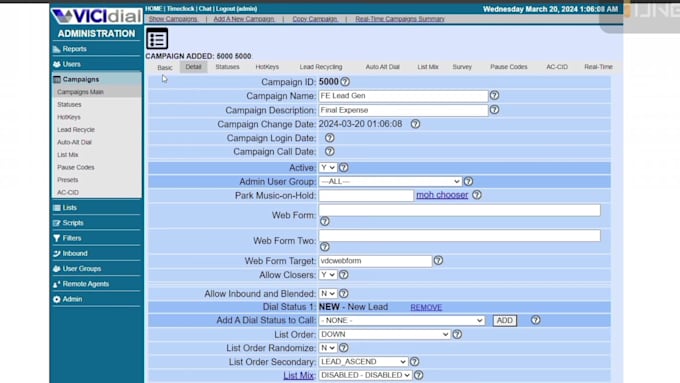Expand the List Order dropdown
Viewport: 680px width, 383px height.
[x=384, y=334]
